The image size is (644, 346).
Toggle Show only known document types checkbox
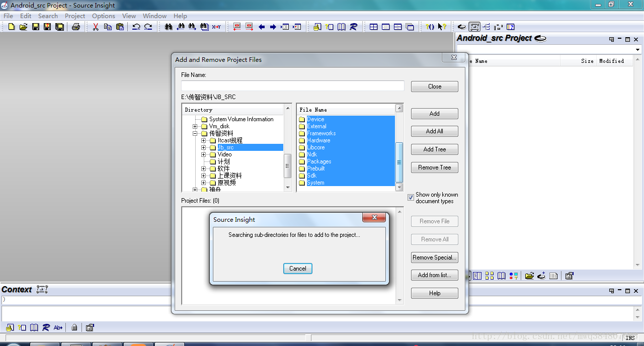click(x=411, y=198)
